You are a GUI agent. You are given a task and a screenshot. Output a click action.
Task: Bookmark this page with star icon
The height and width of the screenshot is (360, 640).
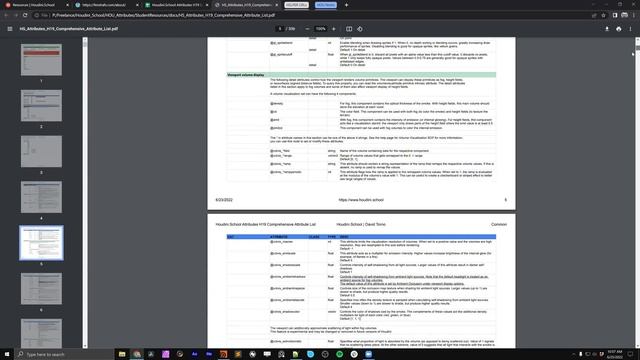tap(603, 15)
